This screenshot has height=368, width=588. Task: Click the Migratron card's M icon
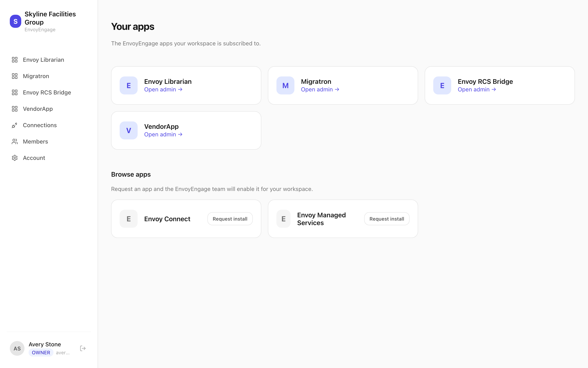[x=285, y=85]
